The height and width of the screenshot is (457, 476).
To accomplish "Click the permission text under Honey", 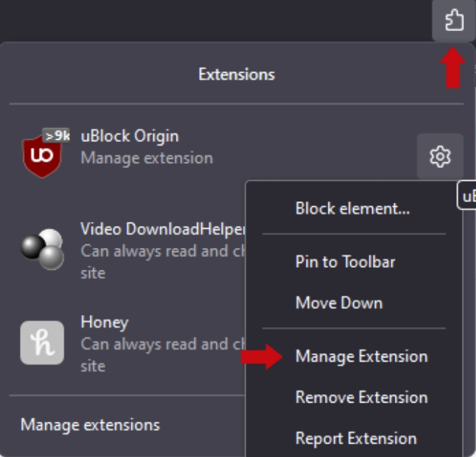I will (163, 355).
